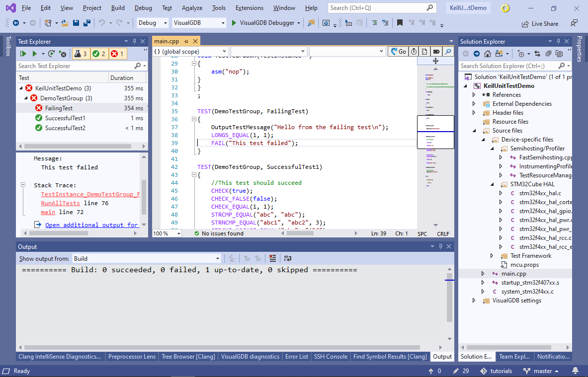The width and height of the screenshot is (588, 377).
Task: Toggle the total tests filter showing 3
Action: coord(81,54)
